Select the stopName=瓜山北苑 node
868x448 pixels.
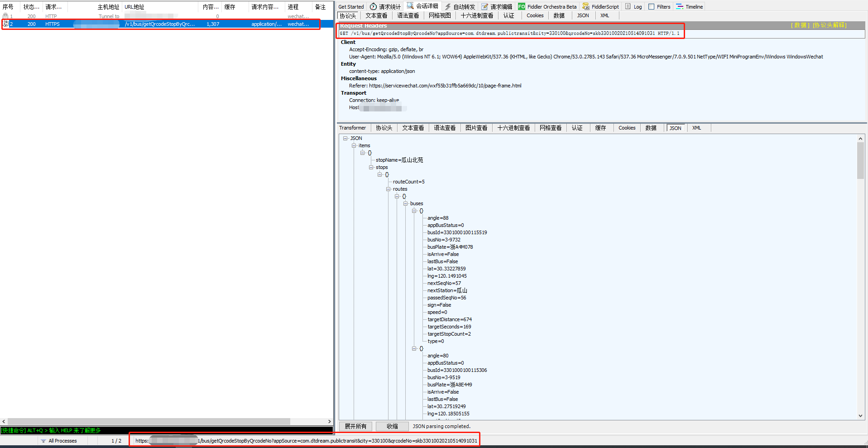tap(399, 160)
